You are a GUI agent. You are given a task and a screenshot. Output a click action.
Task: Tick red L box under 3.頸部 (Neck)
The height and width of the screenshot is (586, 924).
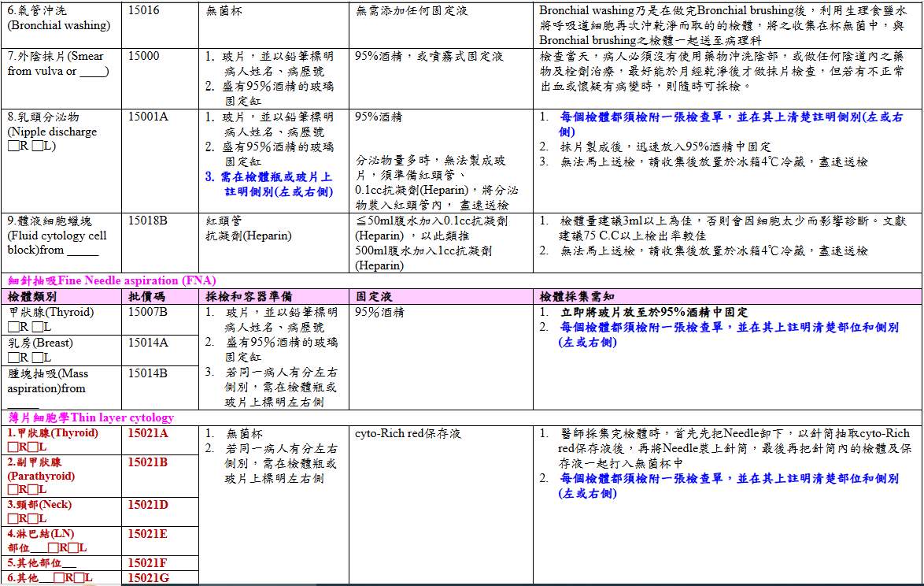34,519
